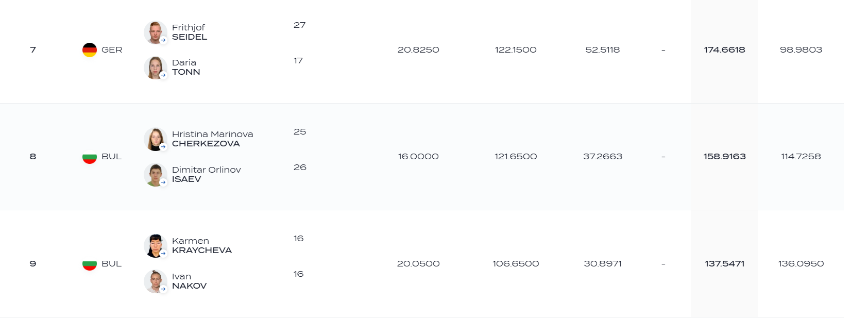Select total score 174.6618 cell

coord(724,50)
